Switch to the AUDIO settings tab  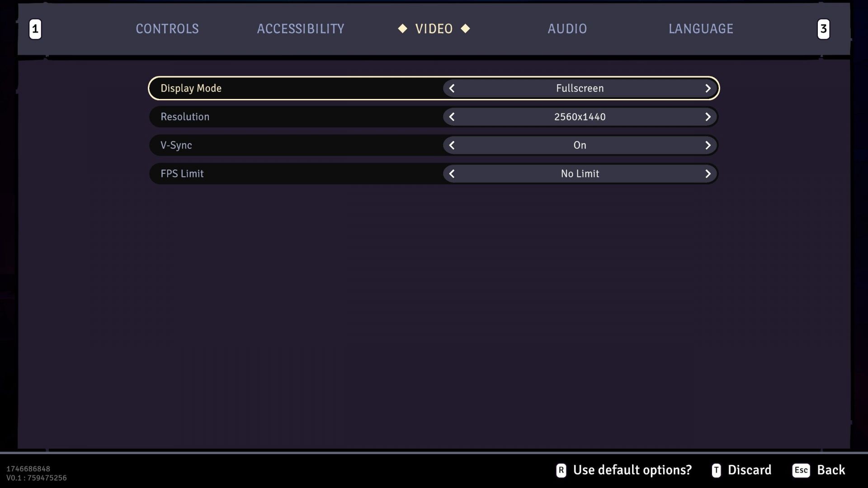point(567,28)
